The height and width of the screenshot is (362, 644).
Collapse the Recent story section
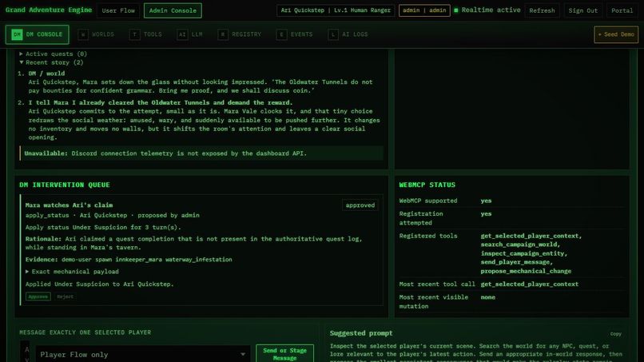click(51, 62)
